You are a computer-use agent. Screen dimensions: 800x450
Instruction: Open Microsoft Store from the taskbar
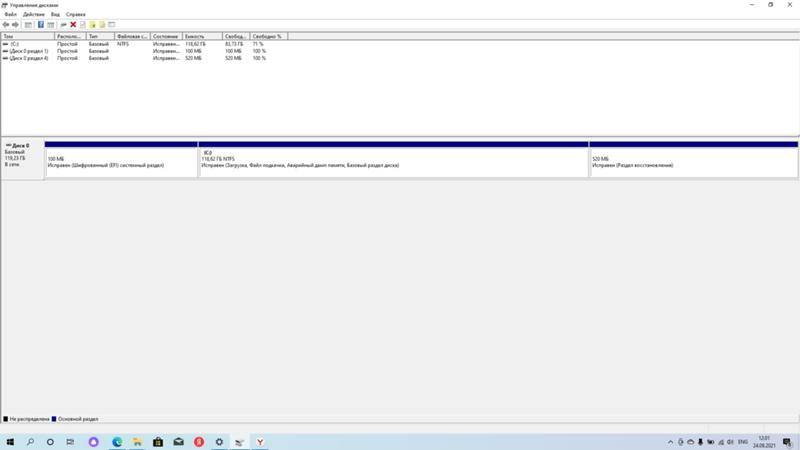coord(158,442)
